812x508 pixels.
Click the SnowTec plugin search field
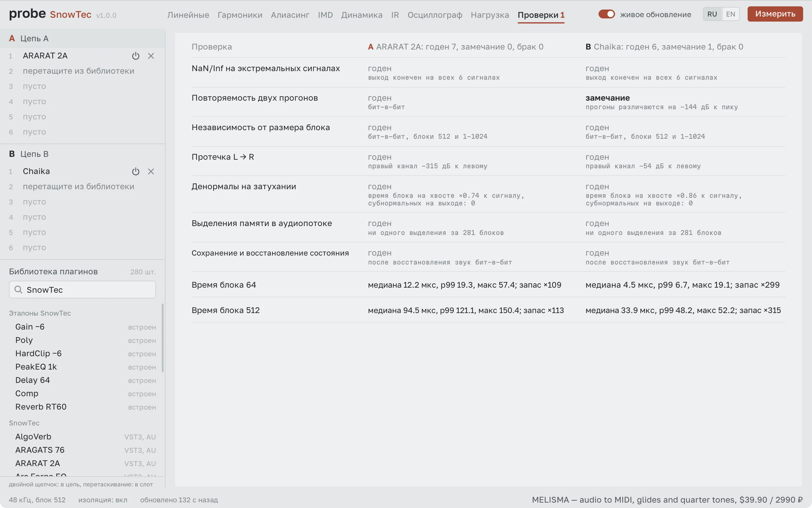[x=82, y=290]
